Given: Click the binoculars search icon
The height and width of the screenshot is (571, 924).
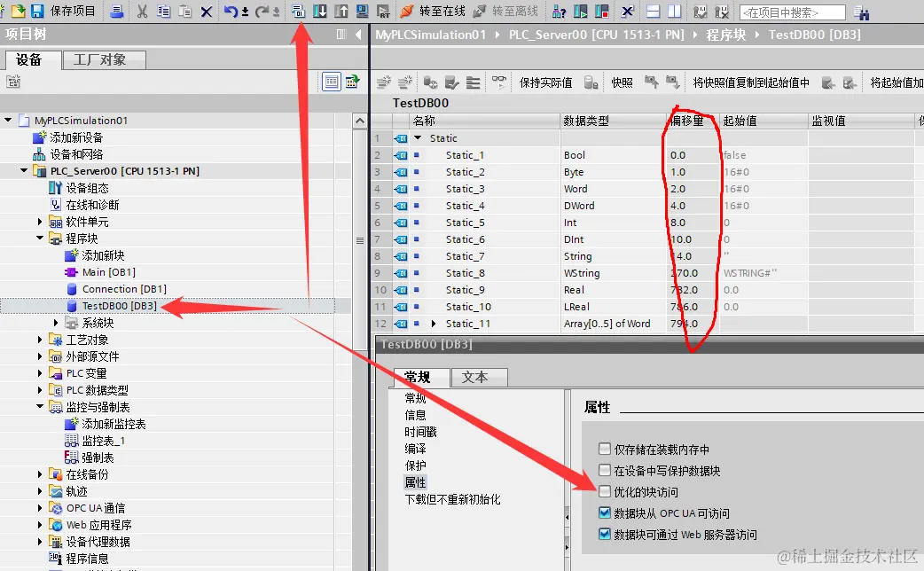Looking at the screenshot, I should [x=862, y=12].
